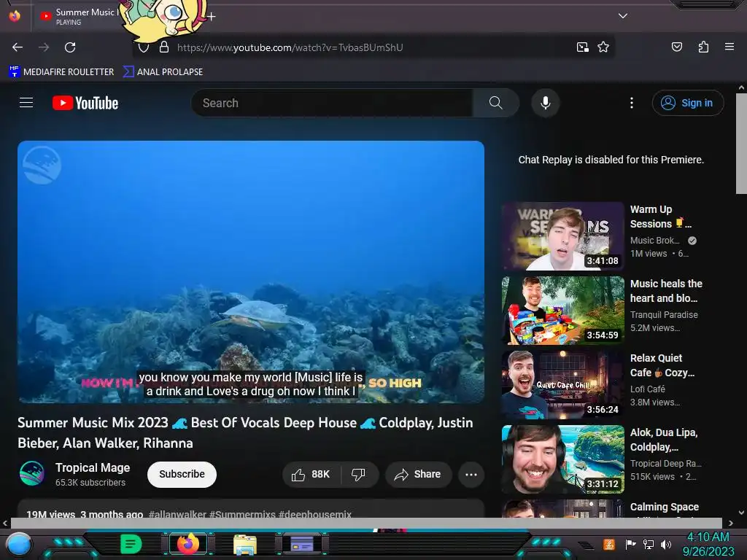747x560 pixels.
Task: Open Music heals the heart thumbnail
Action: click(x=562, y=310)
